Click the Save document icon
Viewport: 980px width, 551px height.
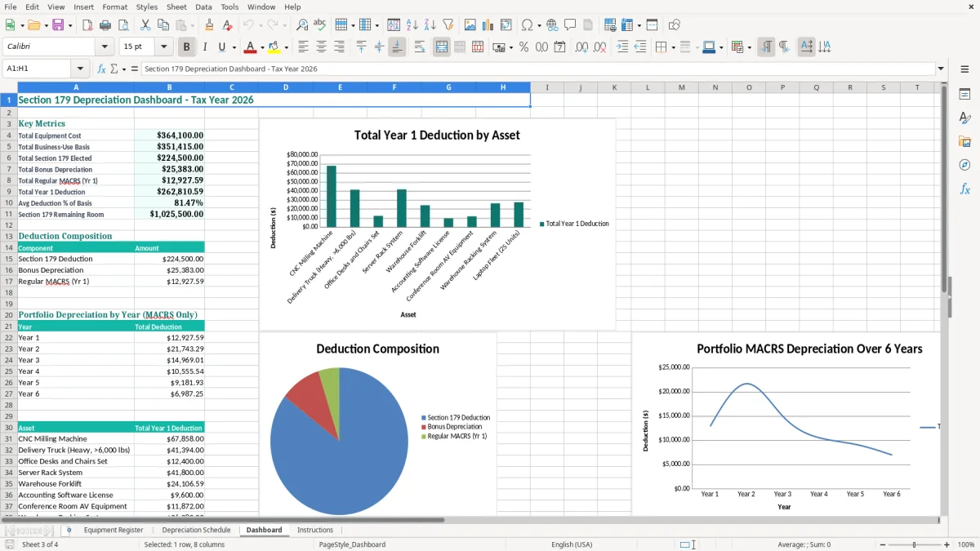pos(58,25)
